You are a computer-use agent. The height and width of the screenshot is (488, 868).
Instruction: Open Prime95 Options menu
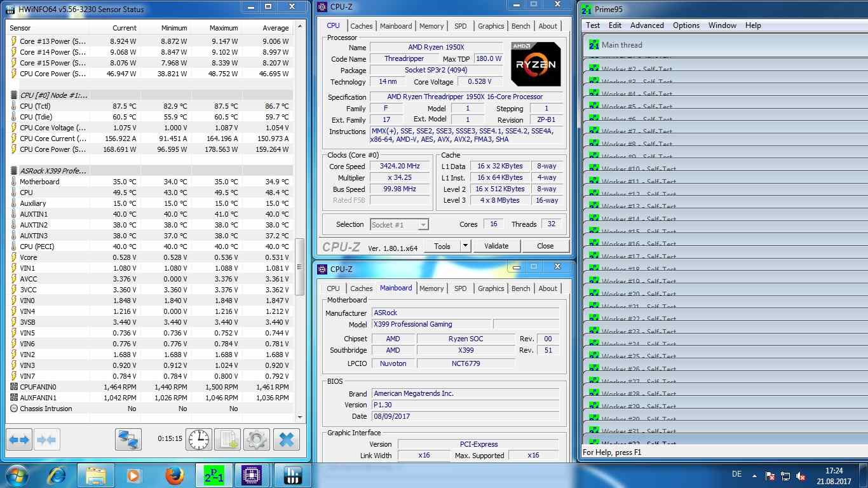tap(686, 25)
